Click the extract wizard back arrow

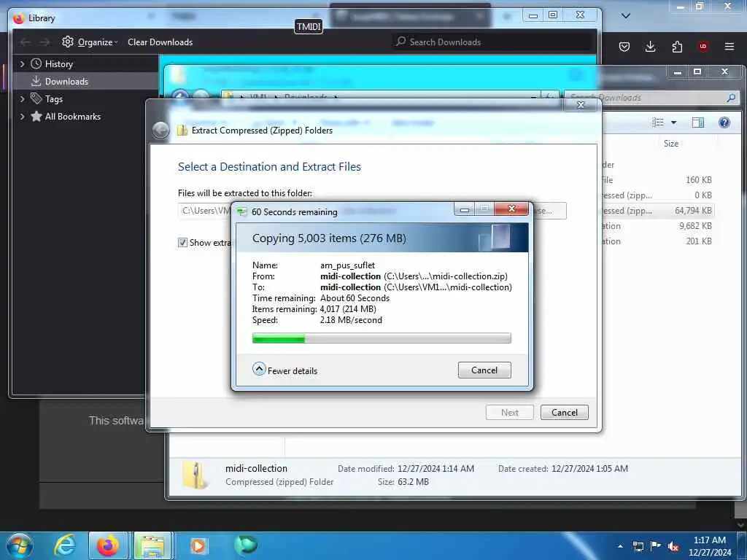pos(161,131)
